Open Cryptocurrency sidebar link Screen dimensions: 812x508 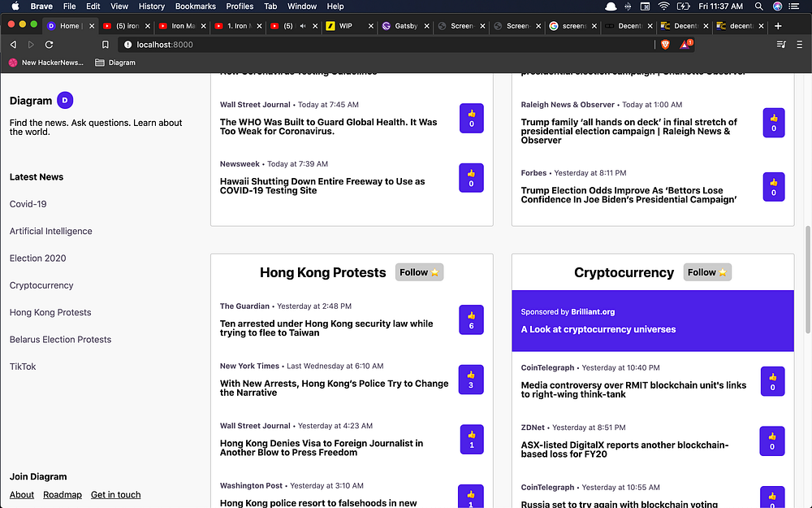[41, 285]
